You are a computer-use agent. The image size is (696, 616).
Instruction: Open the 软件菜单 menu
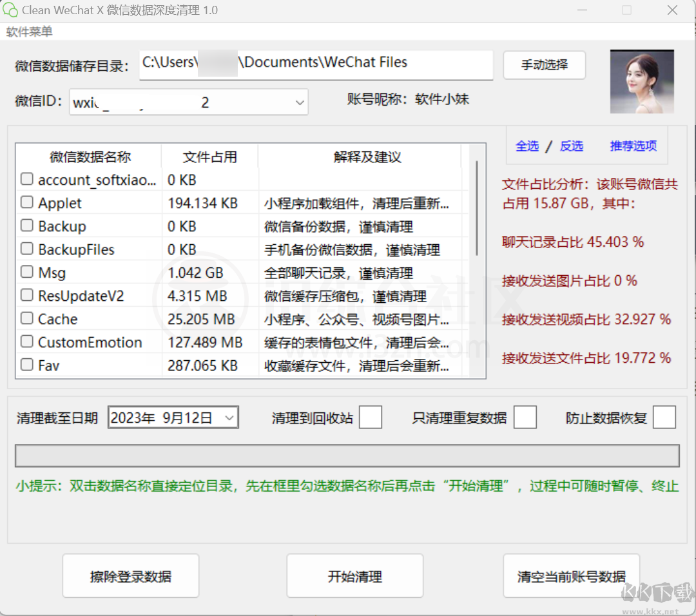pyautogui.click(x=28, y=32)
